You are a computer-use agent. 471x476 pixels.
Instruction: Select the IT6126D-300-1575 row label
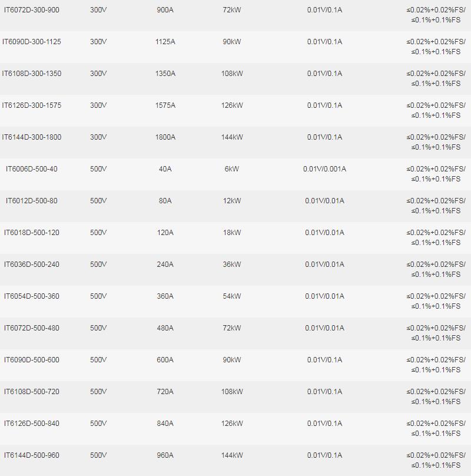(32, 105)
